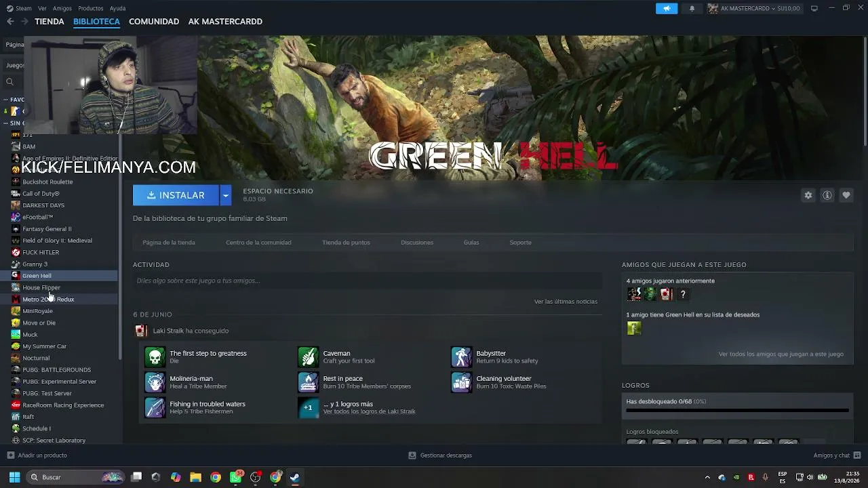Select Buckshot Roulette in the library list
Screen dimensions: 868x488
(x=47, y=182)
